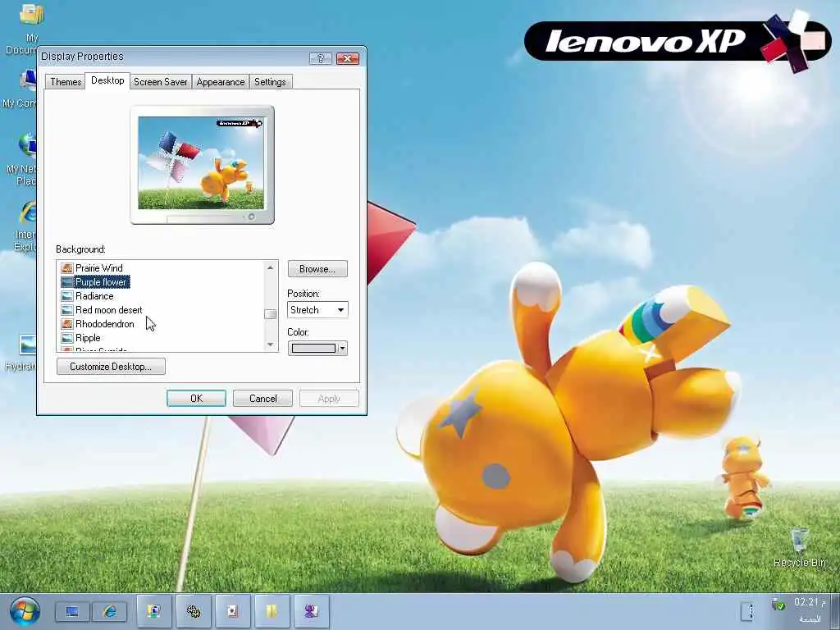The image size is (840, 630).
Task: Open the Settings tab
Action: click(x=270, y=81)
